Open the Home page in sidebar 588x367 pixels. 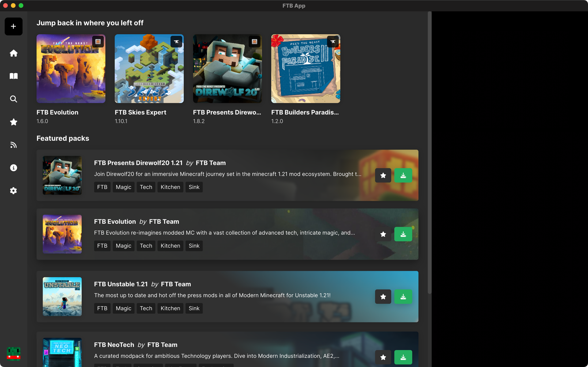pyautogui.click(x=13, y=53)
